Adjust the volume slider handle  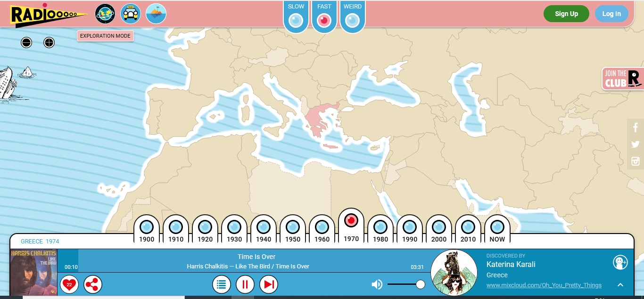tap(421, 284)
